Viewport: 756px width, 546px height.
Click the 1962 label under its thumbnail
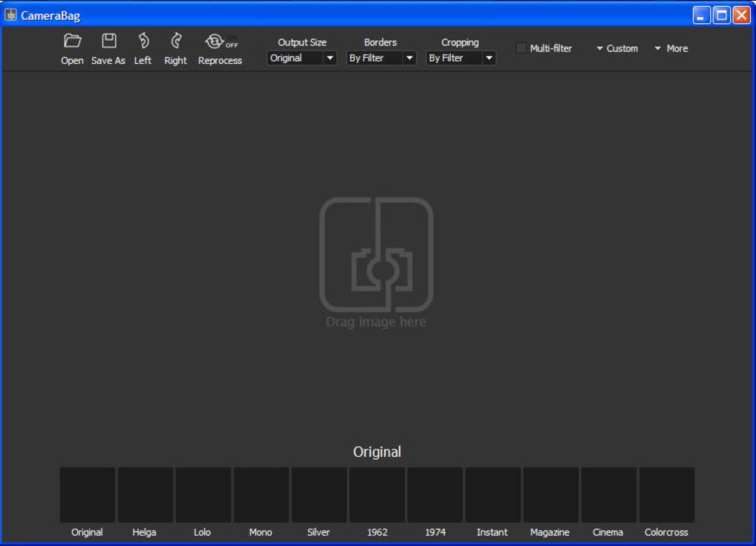pyautogui.click(x=377, y=532)
